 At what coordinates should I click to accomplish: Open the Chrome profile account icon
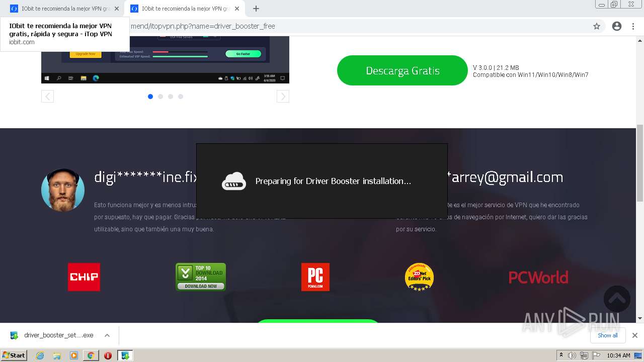pyautogui.click(x=617, y=26)
